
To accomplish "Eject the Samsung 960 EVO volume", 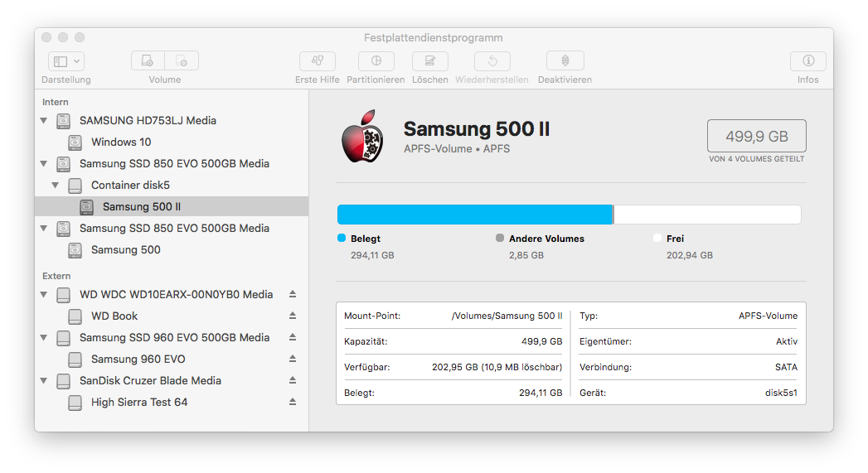I will tap(293, 359).
